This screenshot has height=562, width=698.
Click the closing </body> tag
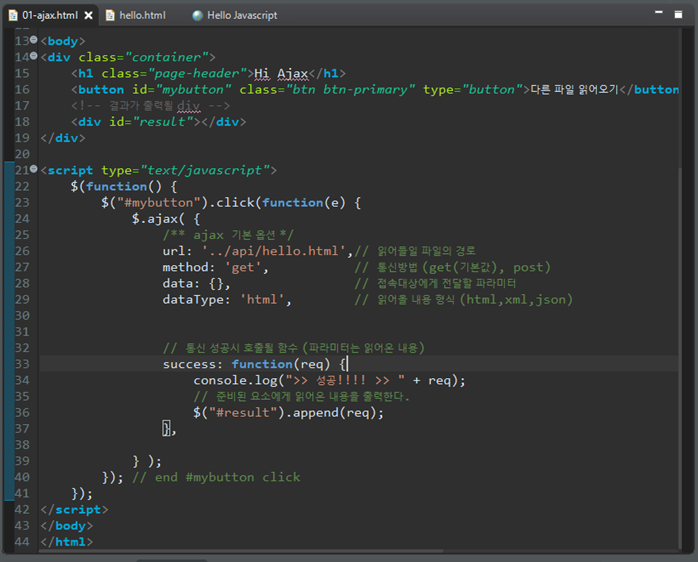[x=67, y=526]
